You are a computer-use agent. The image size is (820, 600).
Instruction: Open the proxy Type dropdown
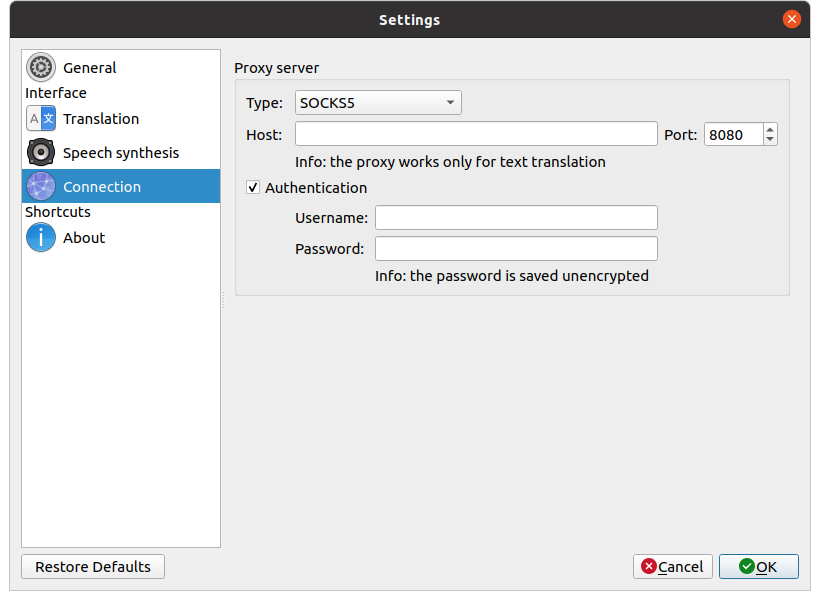click(x=378, y=103)
